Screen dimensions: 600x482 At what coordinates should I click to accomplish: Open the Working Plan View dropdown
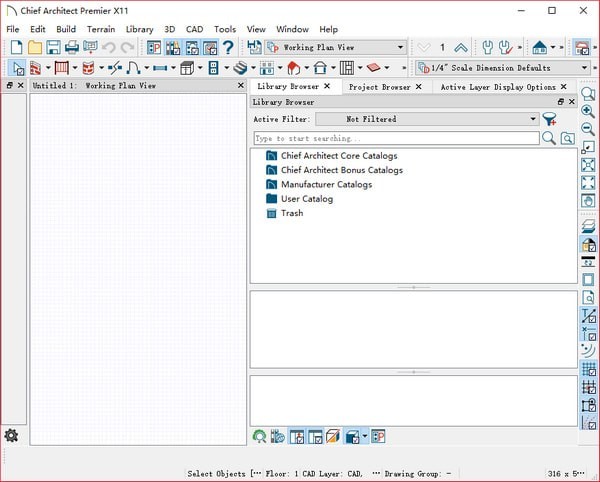(x=400, y=47)
